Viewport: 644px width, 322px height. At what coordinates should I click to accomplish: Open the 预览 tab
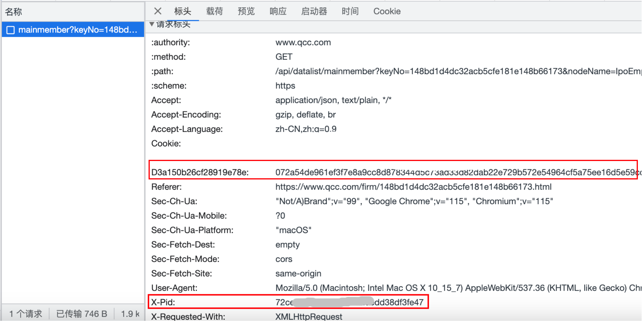click(x=246, y=11)
